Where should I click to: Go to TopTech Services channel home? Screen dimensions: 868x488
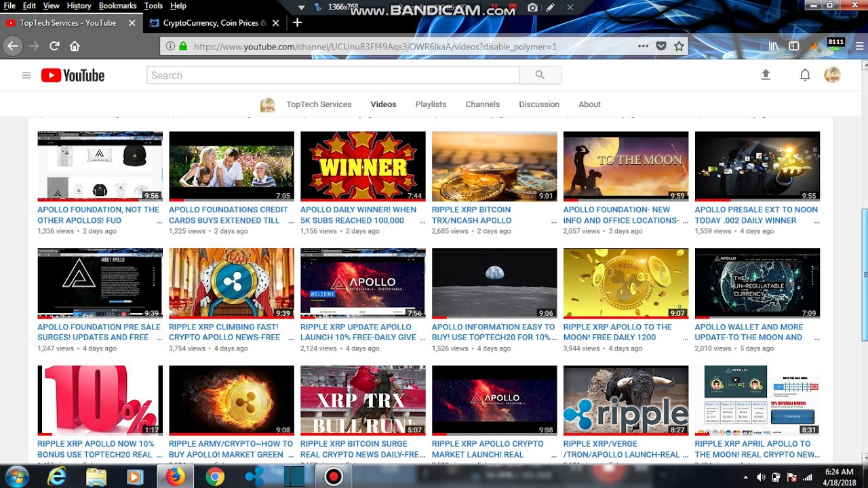(x=319, y=104)
